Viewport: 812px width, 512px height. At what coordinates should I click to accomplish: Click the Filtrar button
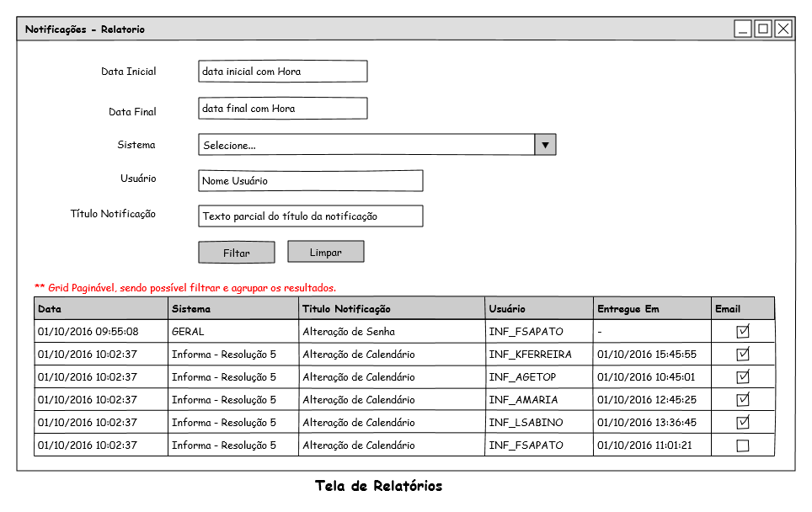tap(236, 253)
